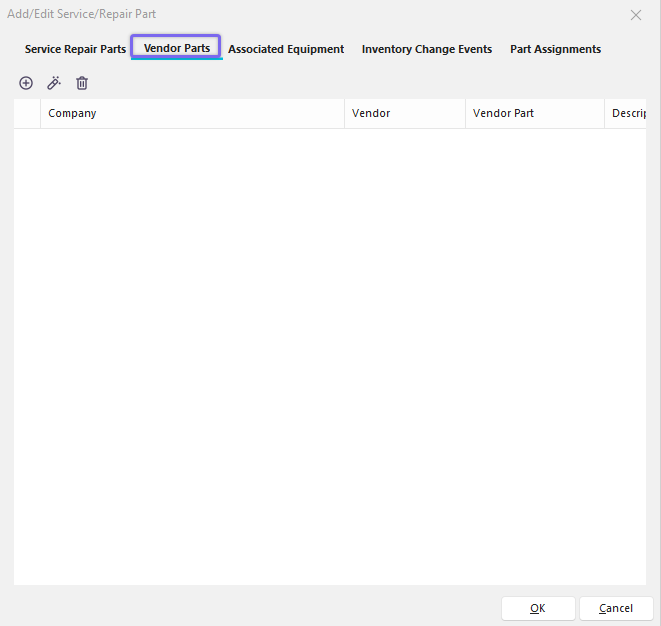Sort by the Company column header

tap(190, 114)
